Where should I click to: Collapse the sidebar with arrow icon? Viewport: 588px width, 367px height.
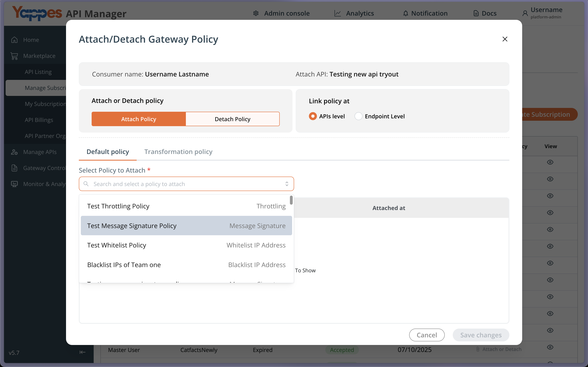pos(82,352)
